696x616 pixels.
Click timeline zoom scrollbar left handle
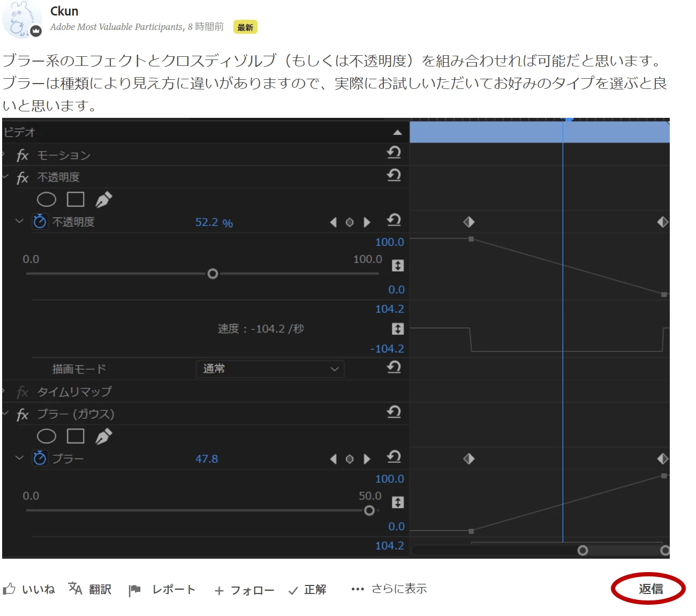coord(583,551)
